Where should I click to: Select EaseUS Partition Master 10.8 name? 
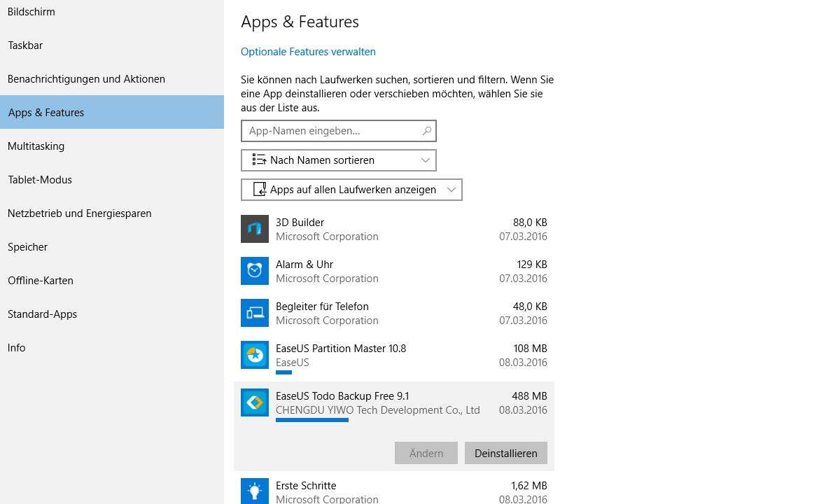(341, 349)
